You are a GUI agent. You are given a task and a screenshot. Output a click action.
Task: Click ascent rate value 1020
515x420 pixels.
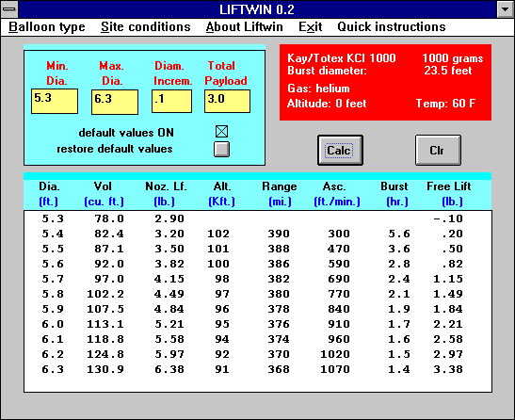pyautogui.click(x=335, y=354)
